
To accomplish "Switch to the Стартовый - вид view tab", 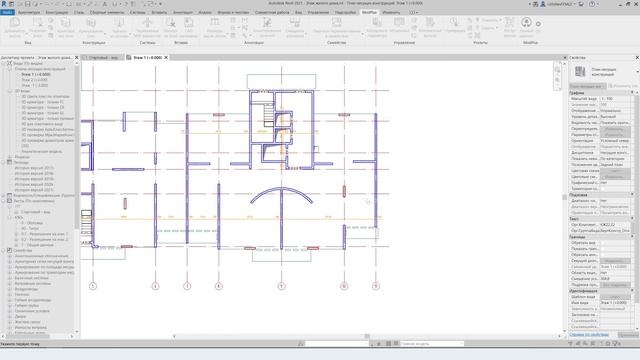I will [x=103, y=58].
